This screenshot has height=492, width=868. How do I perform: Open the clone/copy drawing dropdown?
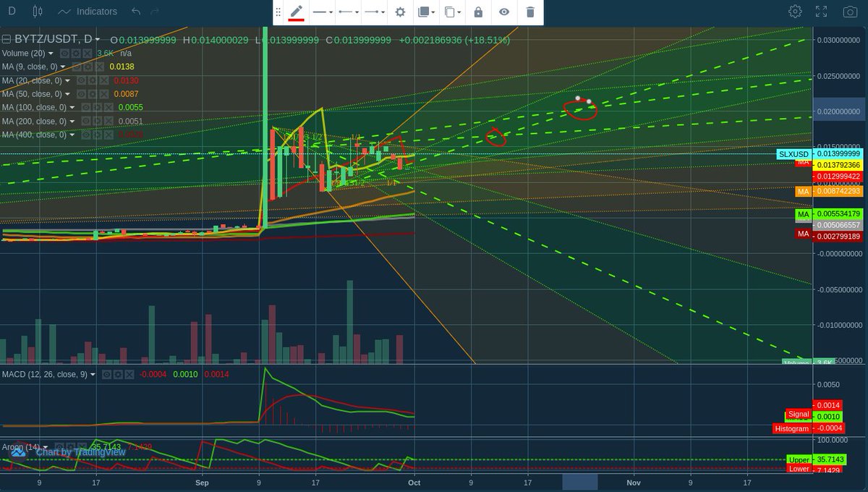[452, 12]
